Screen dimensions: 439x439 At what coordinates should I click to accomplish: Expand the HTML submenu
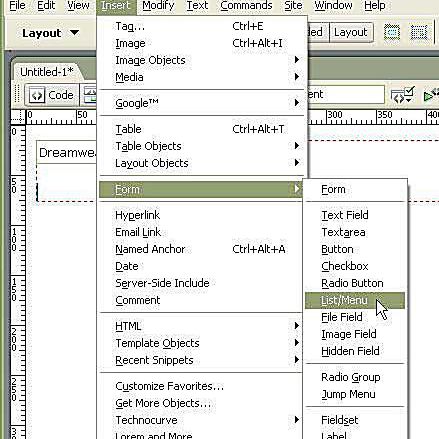point(202,326)
